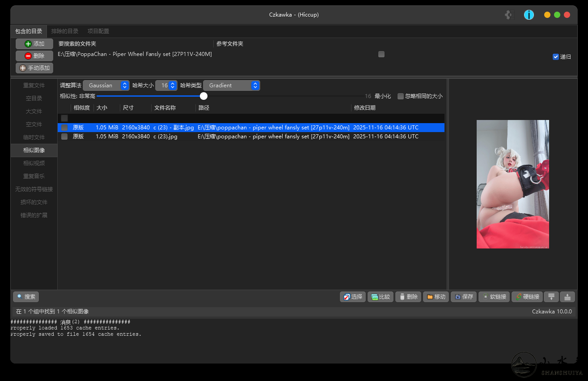Click the 搜索 (Search) button

(26, 297)
